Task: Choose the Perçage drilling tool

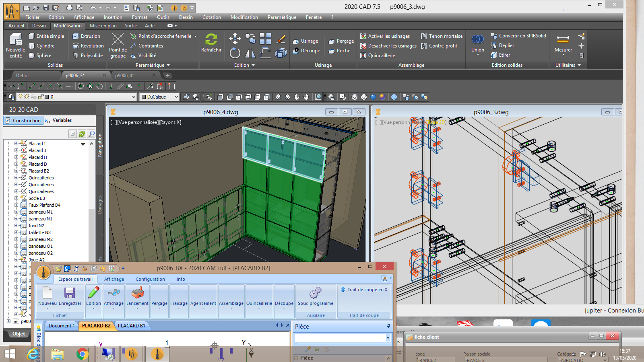Action: click(x=341, y=41)
